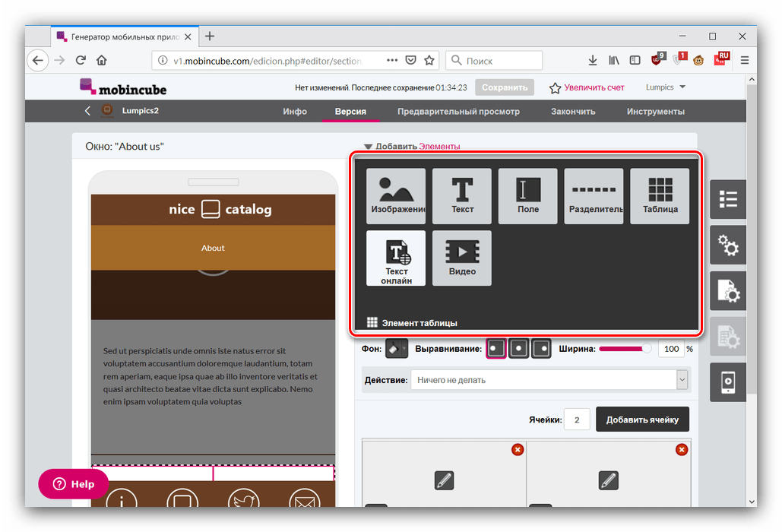Viewport: 782px width, 532px height.
Task: Bookmark this page with the star
Action: (429, 60)
